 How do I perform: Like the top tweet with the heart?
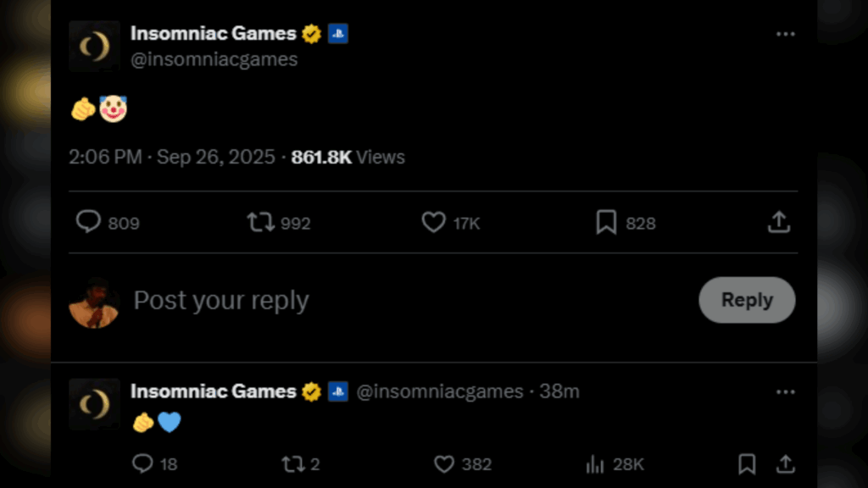[x=433, y=222]
